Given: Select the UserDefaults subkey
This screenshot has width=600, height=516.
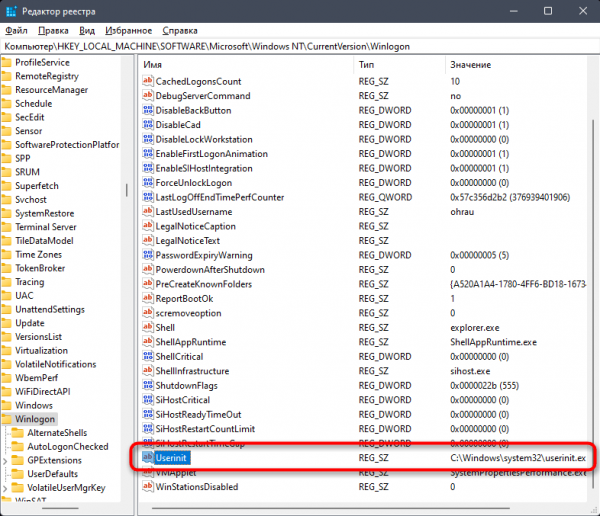Looking at the screenshot, I should (52, 474).
